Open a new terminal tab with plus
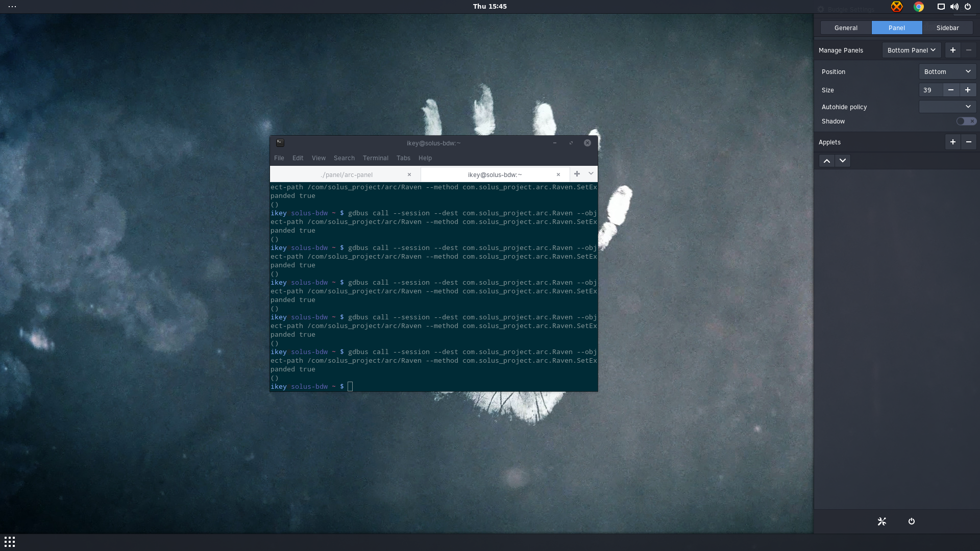Viewport: 980px width, 551px height. click(577, 174)
